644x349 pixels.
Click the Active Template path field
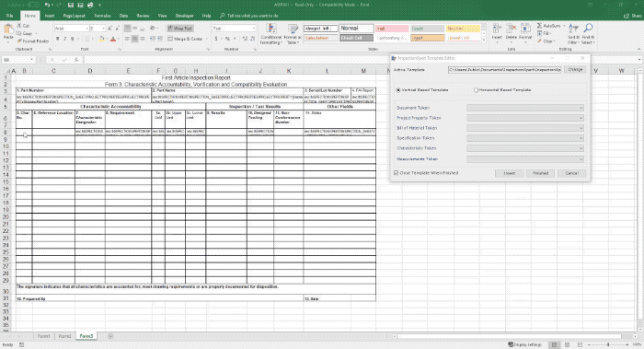505,69
